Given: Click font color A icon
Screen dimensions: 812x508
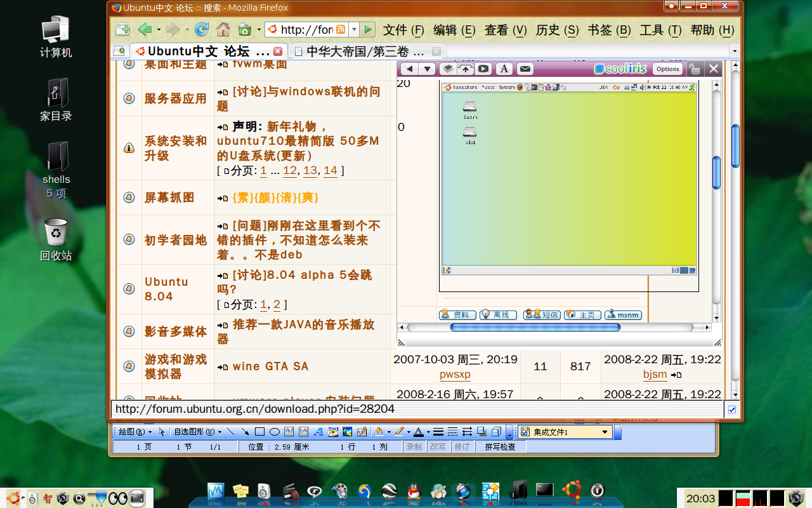Looking at the screenshot, I should click(x=418, y=432).
